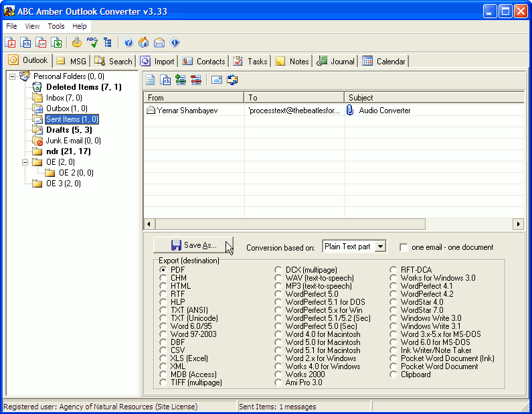Open the Conversion based on dropdown

(380, 247)
